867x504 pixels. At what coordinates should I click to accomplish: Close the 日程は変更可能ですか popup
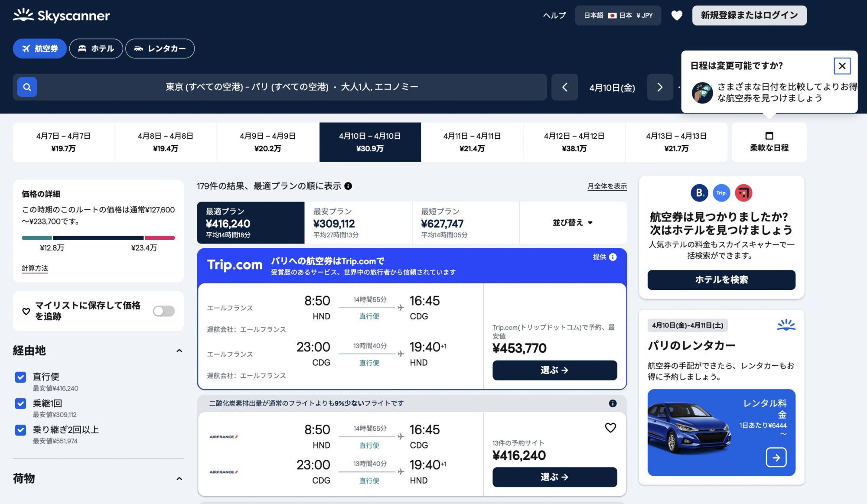(842, 66)
